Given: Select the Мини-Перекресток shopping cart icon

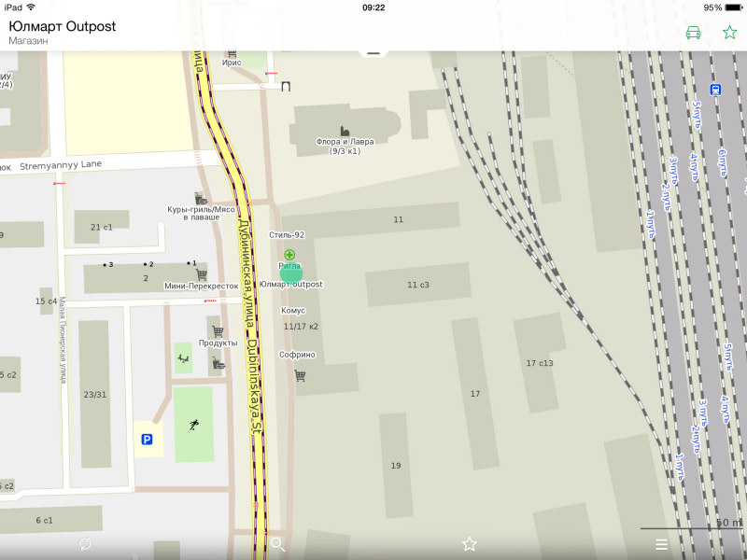Looking at the screenshot, I should 201,274.
